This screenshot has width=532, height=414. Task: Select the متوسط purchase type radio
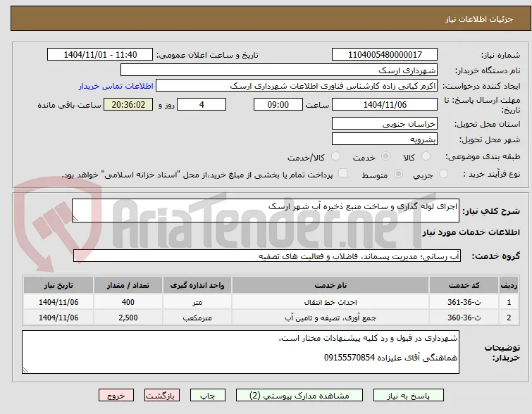click(x=398, y=174)
